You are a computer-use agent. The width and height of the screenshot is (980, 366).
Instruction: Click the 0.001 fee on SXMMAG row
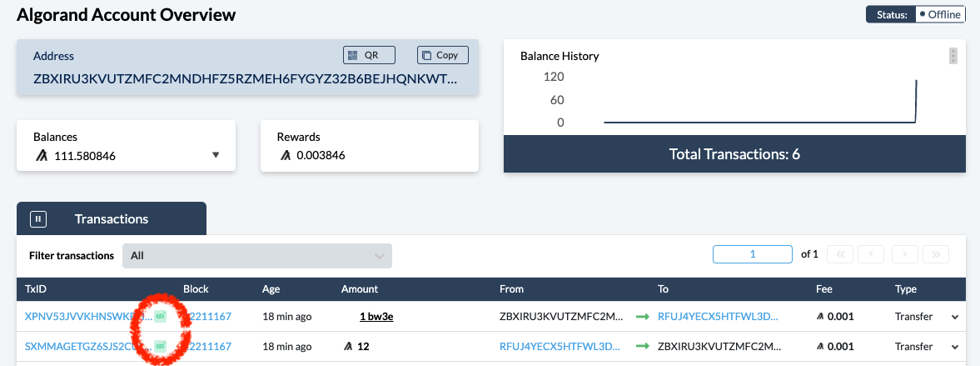pyautogui.click(x=835, y=346)
